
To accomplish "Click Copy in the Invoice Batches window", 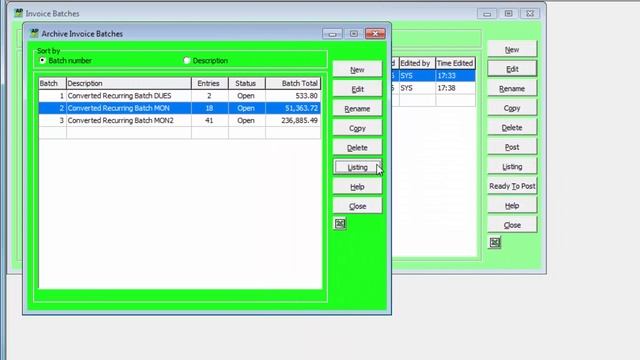I will tap(512, 108).
